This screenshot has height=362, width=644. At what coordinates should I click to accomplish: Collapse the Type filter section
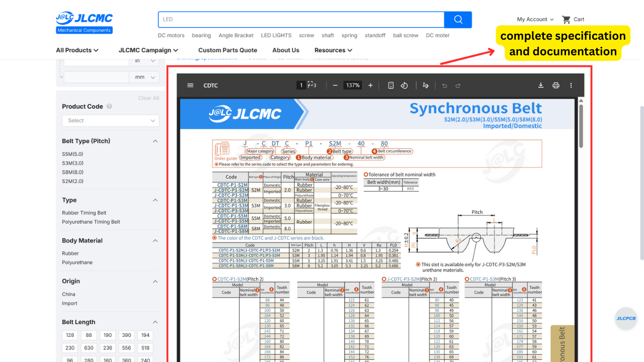click(155, 201)
